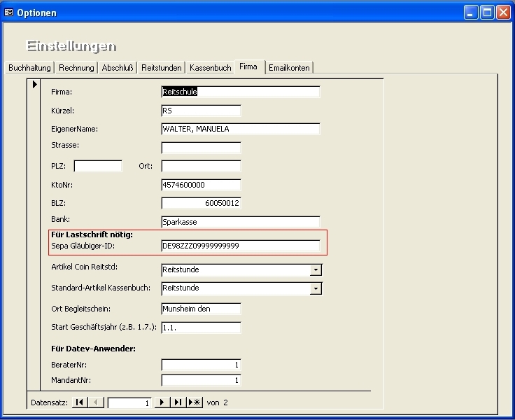Screen dimensions: 515x420
Task: Switch to the Buchhaltung tab
Action: point(29,68)
